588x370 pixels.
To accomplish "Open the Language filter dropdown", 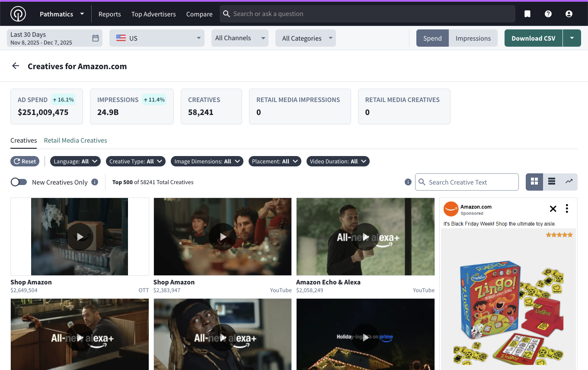I will pos(76,161).
